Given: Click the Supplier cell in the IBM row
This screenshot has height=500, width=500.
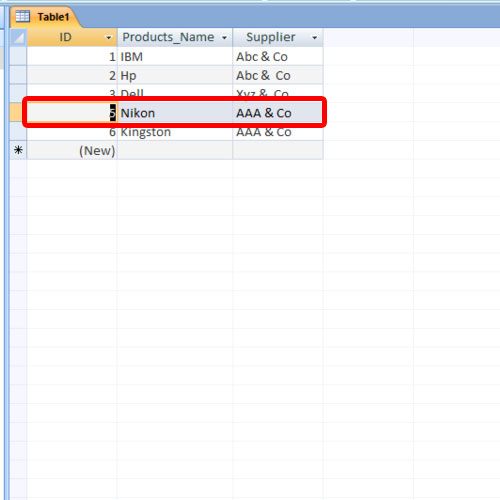Looking at the screenshot, I should 278,56.
